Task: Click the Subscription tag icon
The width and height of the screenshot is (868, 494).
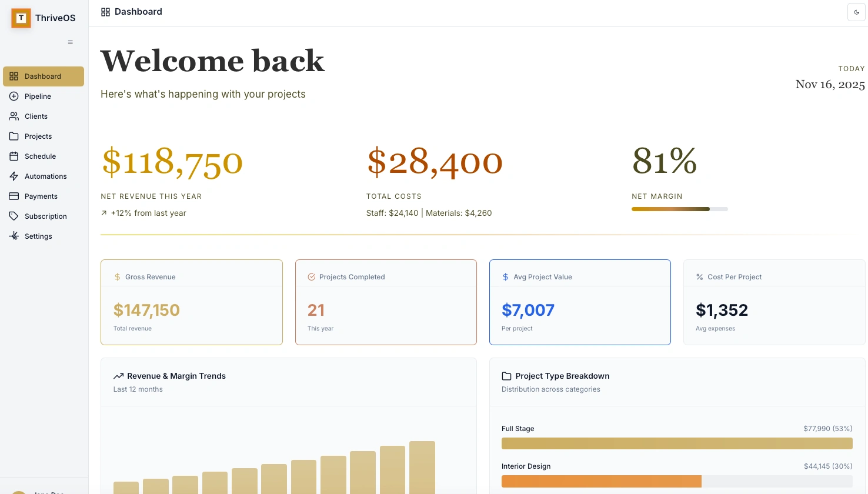Action: tap(14, 216)
